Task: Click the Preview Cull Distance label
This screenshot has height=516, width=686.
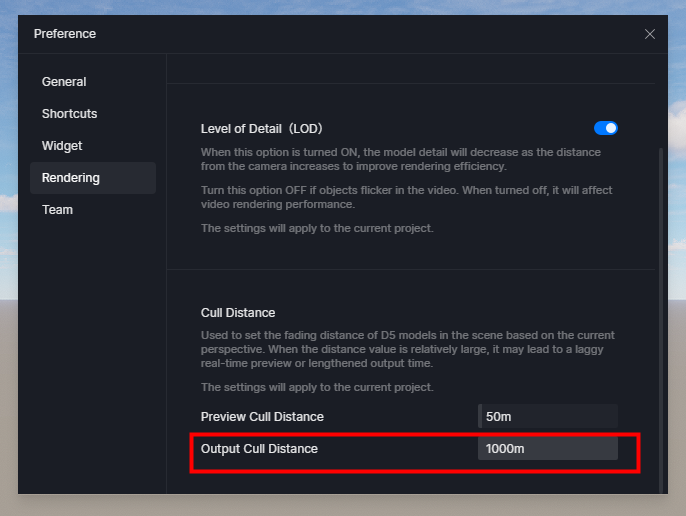Action: (x=262, y=417)
